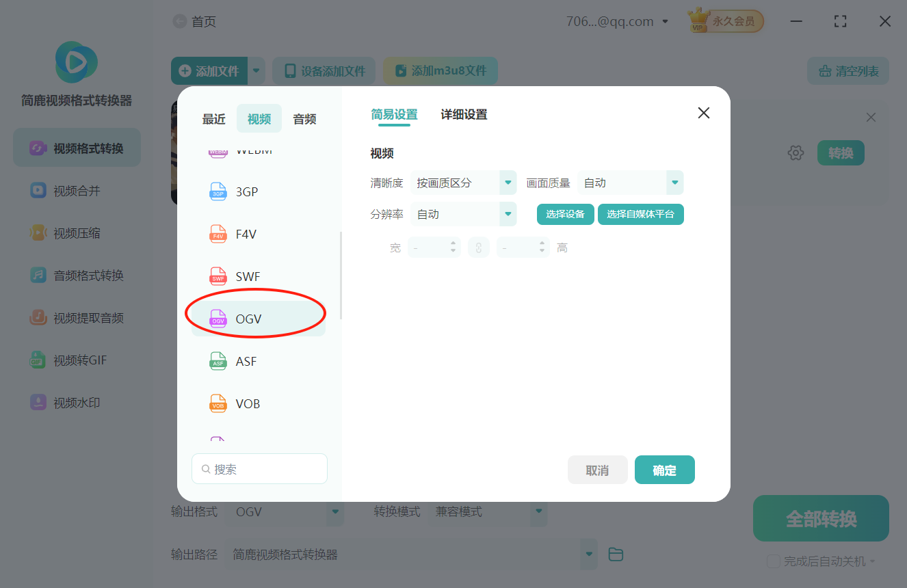907x588 pixels.
Task: Click the output folder browse icon
Action: (615, 554)
